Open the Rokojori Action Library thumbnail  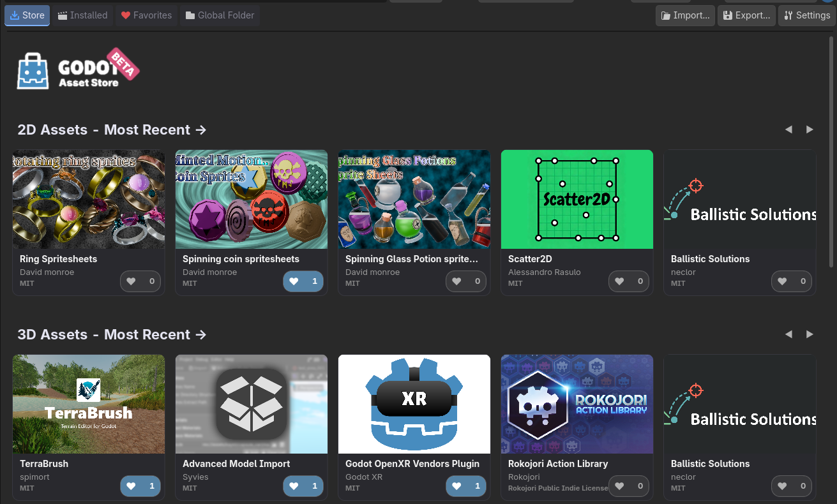tap(577, 404)
